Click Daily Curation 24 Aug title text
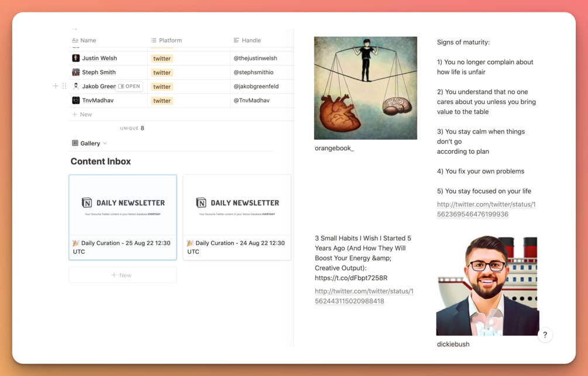Screen dimensions: 588x376 click(236, 247)
